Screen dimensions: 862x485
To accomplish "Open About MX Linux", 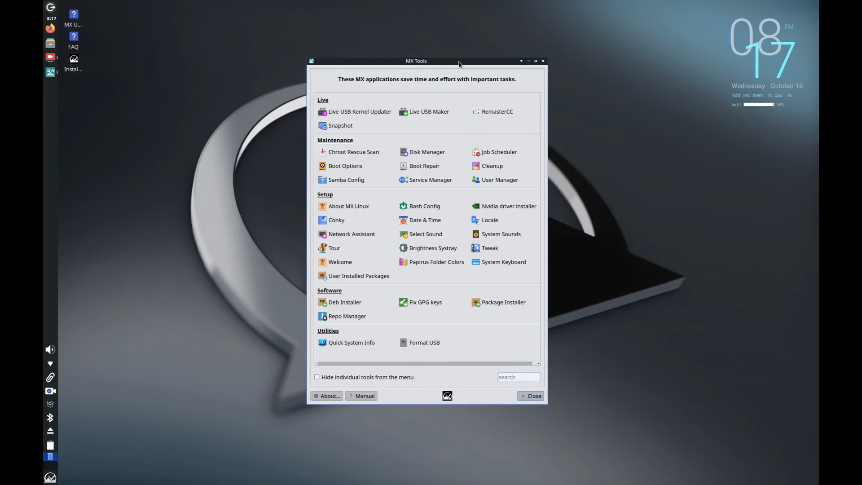I will point(344,206).
